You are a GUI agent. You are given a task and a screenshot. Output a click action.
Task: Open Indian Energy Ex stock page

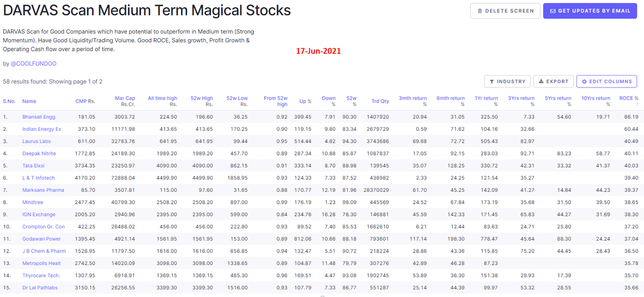click(x=42, y=129)
